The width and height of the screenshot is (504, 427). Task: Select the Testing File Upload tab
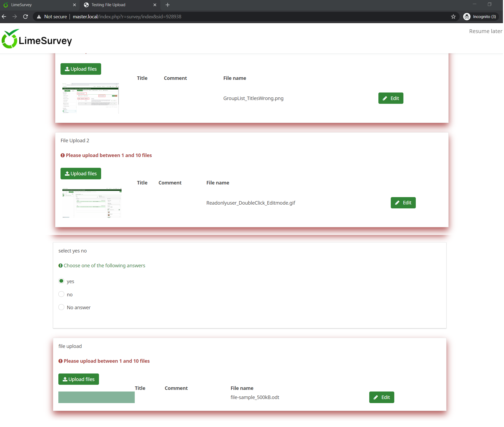(118, 5)
